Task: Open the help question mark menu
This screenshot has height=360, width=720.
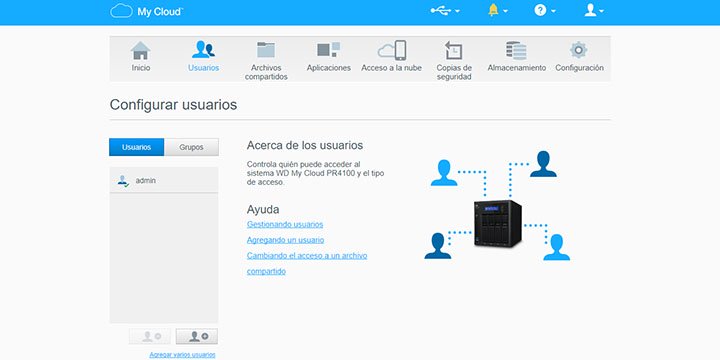Action: (x=545, y=10)
